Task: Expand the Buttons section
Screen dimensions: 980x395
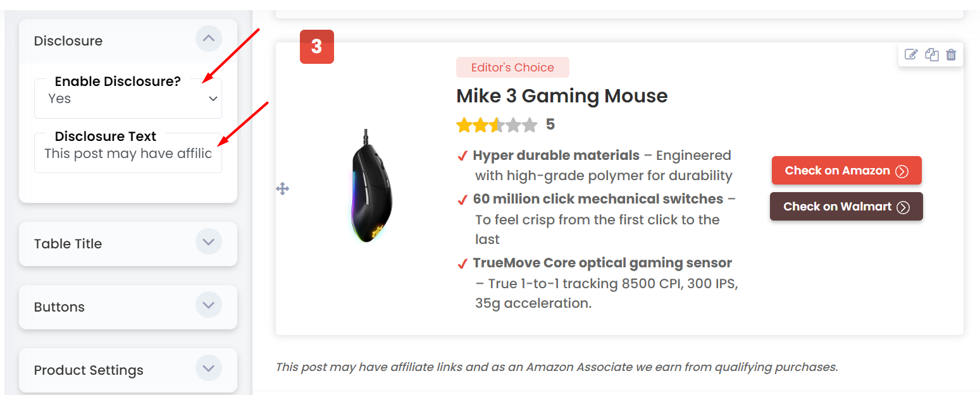Action: (209, 305)
